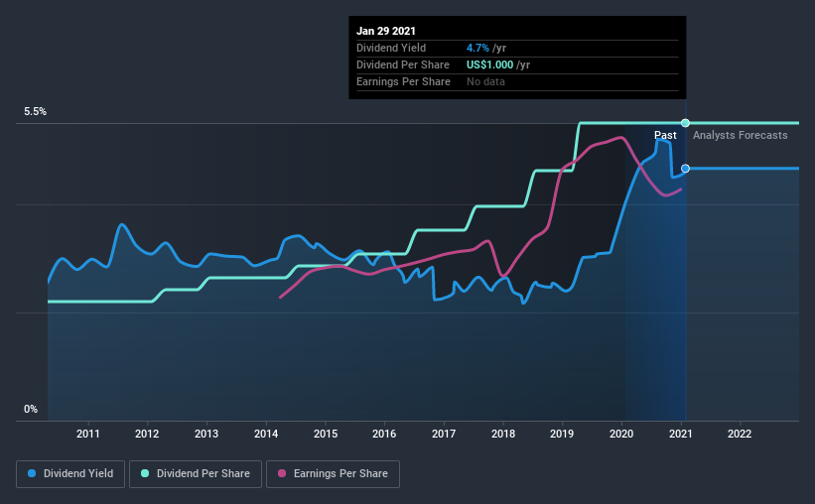Viewport: 815px width, 504px height.
Task: Click the 2019 x-axis year label
Action: [562, 434]
